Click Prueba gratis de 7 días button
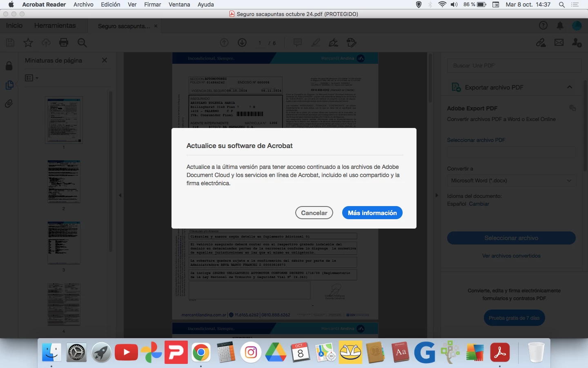 coord(514,318)
